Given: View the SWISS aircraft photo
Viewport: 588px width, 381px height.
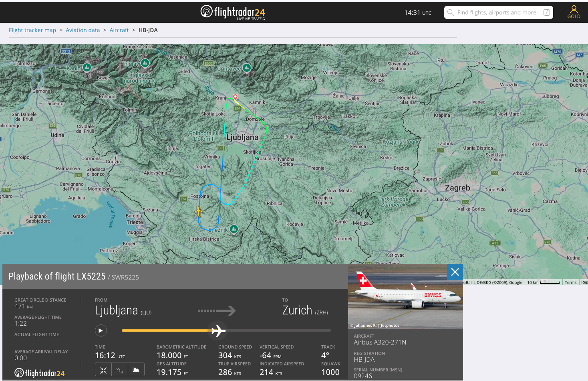Looking at the screenshot, I should (405, 296).
